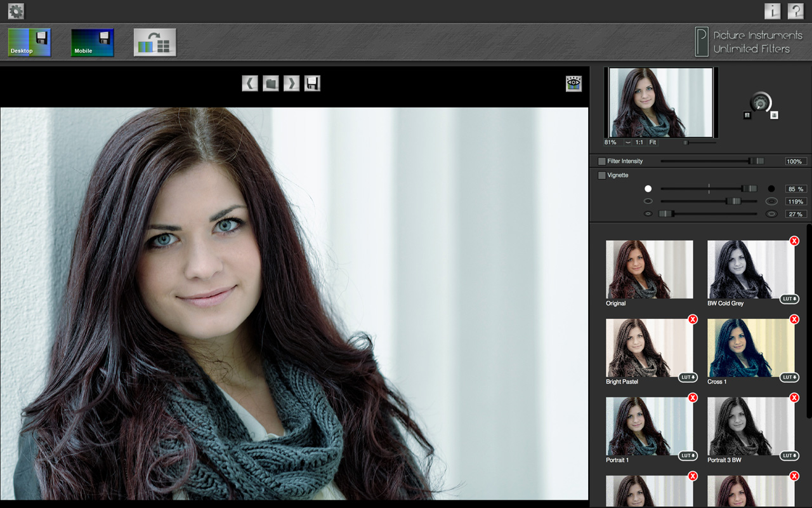Enable the Vignette checkbox
Screen dimensions: 812x508
[601, 175]
